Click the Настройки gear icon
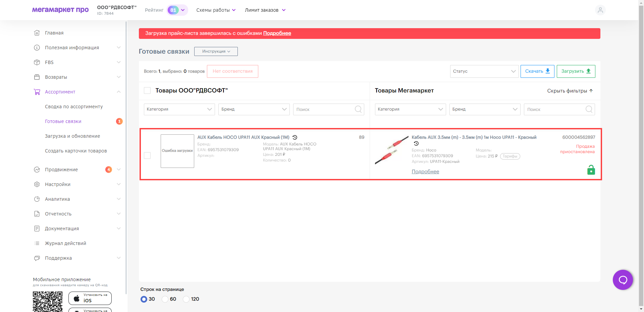 37,184
